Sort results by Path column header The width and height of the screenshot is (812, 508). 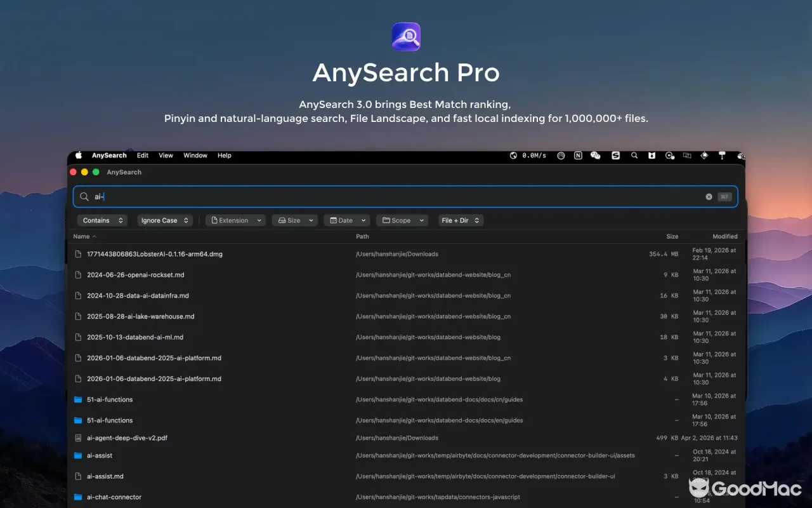[362, 236]
